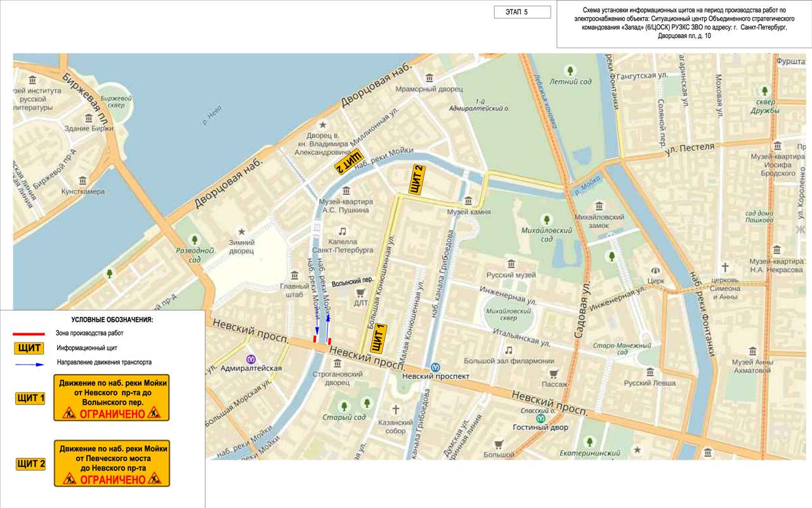Click the Екатерининский garden tree icon
Viewport: 812px width, 508px height.
[x=589, y=442]
